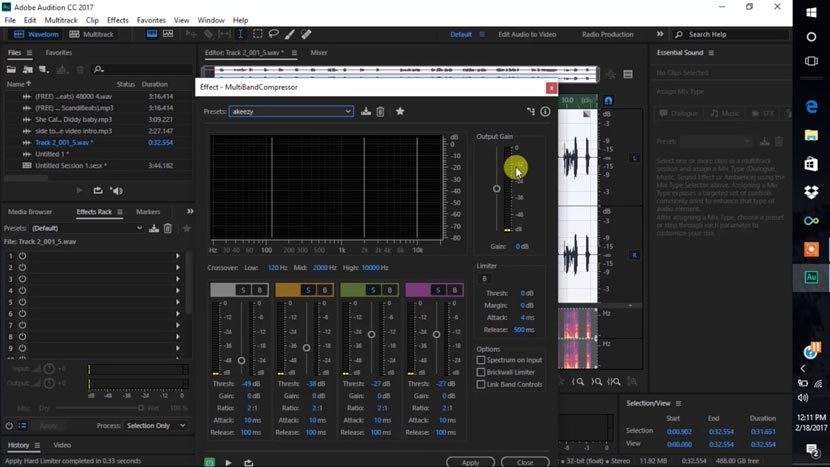Image resolution: width=830 pixels, height=467 pixels.
Task: Open the effect info icon
Action: click(x=545, y=111)
